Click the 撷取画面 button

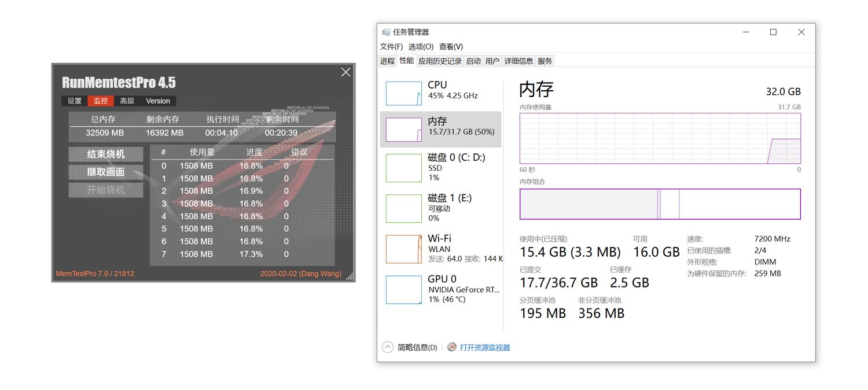coord(105,171)
